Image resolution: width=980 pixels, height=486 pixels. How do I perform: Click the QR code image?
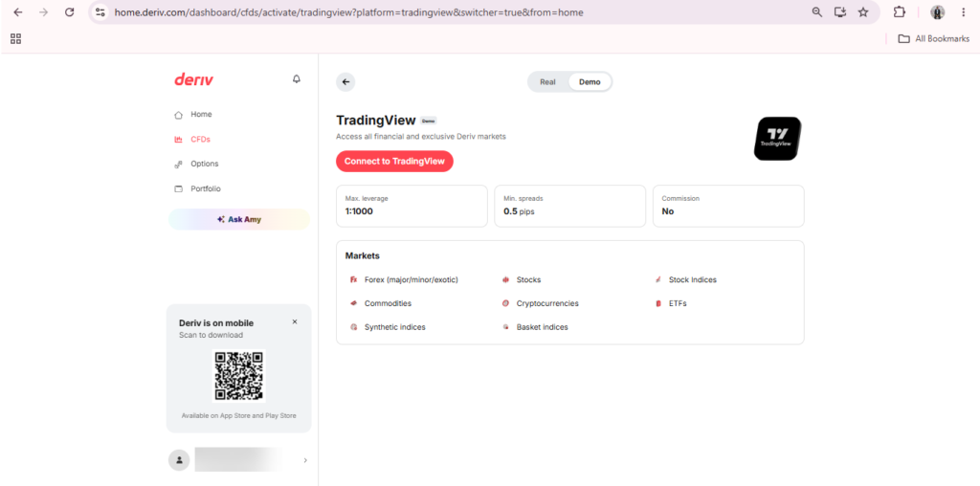coord(238,376)
